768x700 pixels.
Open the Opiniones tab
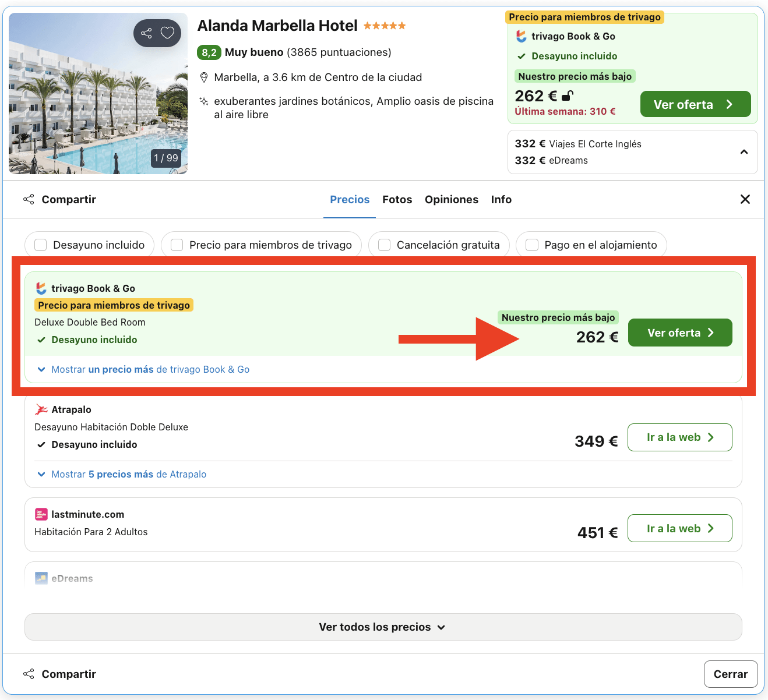coord(452,199)
